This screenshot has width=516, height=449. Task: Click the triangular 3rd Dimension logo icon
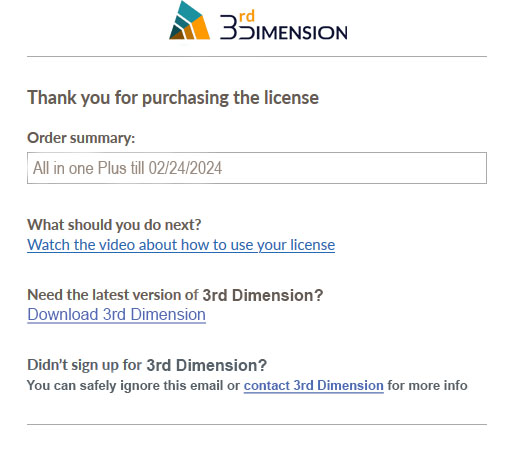[x=189, y=20]
